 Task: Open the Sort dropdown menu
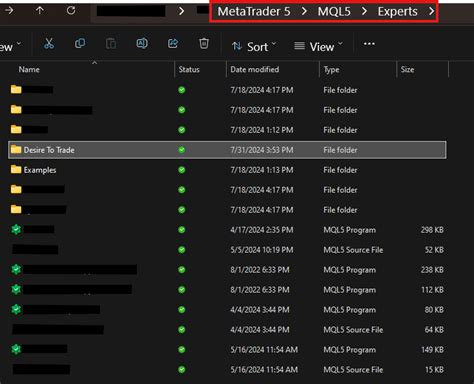tap(254, 47)
